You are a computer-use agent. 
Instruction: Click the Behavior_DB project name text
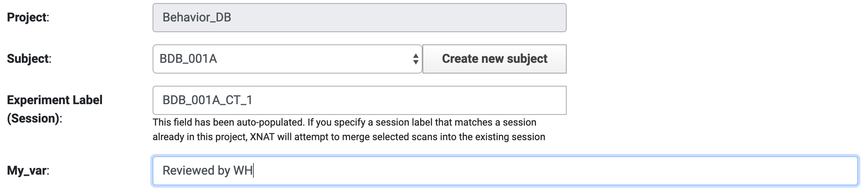(x=197, y=18)
